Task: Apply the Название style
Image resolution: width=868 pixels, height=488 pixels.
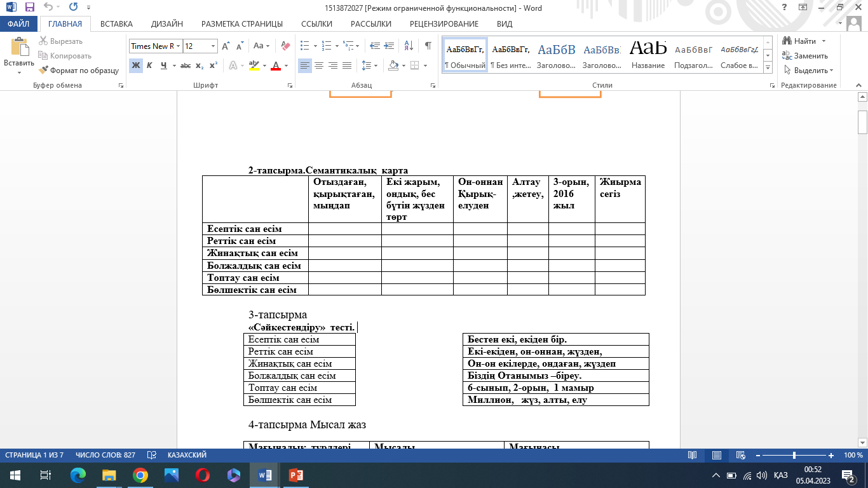Action: 648,55
